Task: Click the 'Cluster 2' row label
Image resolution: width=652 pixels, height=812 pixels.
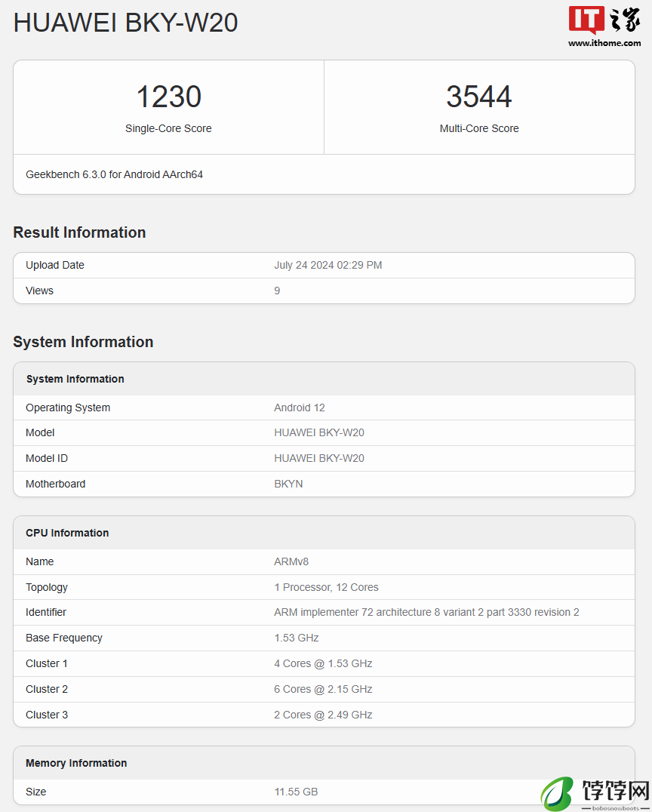Action: [47, 689]
